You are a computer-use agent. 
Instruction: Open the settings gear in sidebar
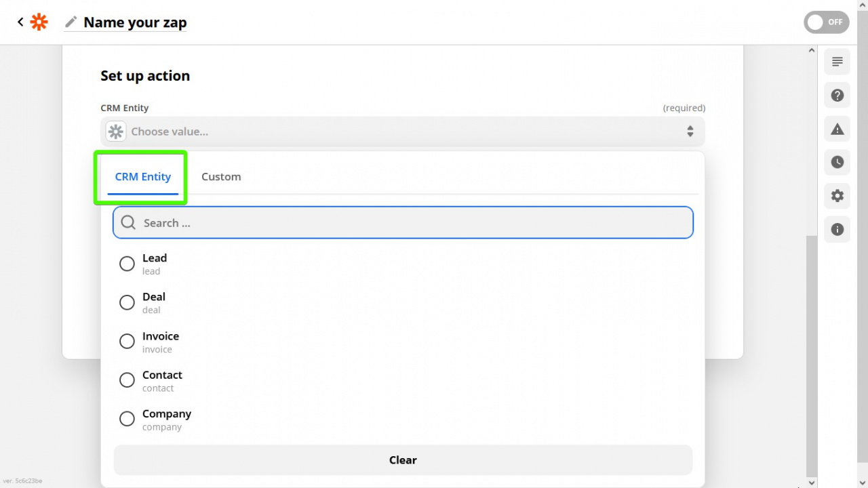click(x=837, y=196)
